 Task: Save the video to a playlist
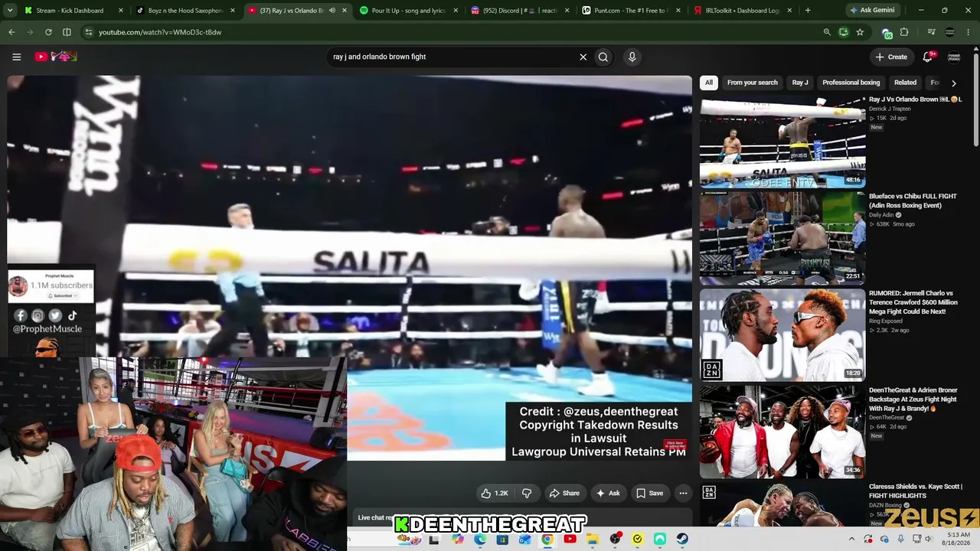point(650,494)
